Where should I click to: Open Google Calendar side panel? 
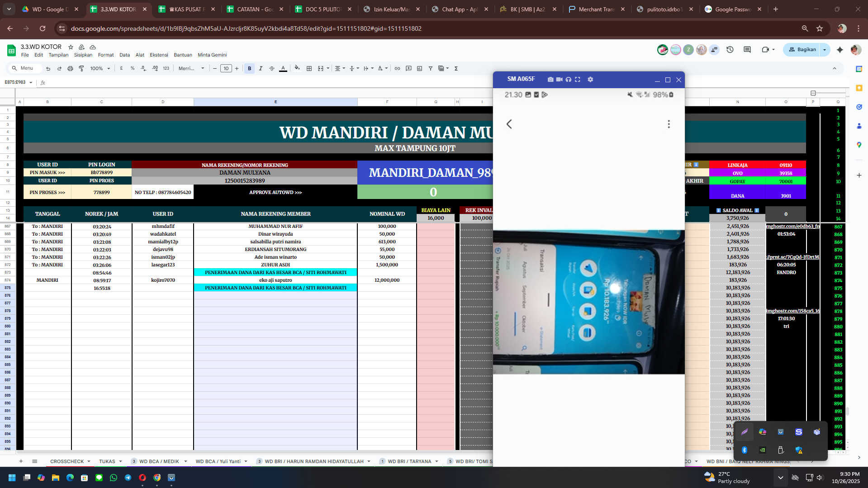click(x=859, y=69)
